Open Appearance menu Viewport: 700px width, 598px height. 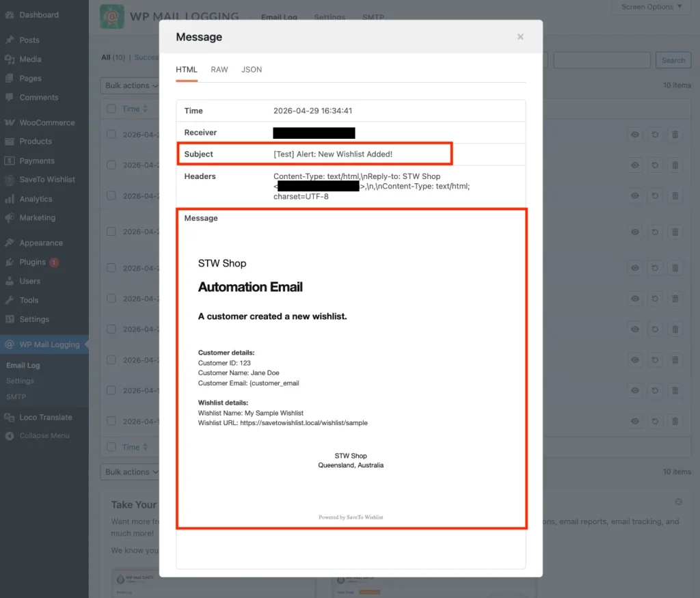click(40, 243)
